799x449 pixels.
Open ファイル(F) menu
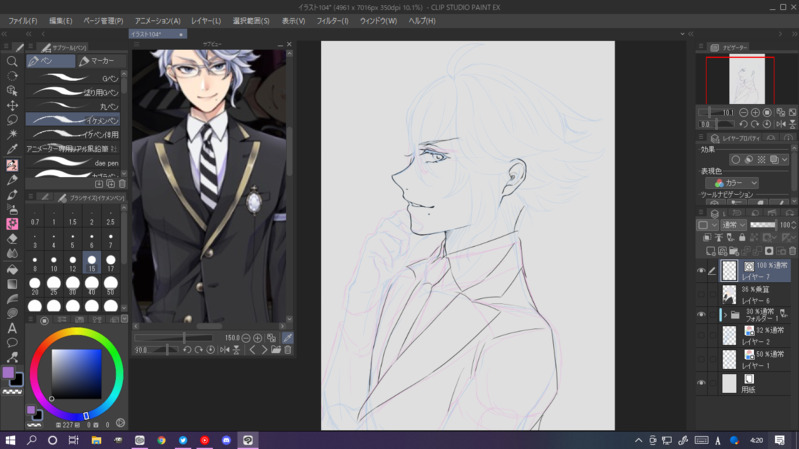(x=22, y=21)
